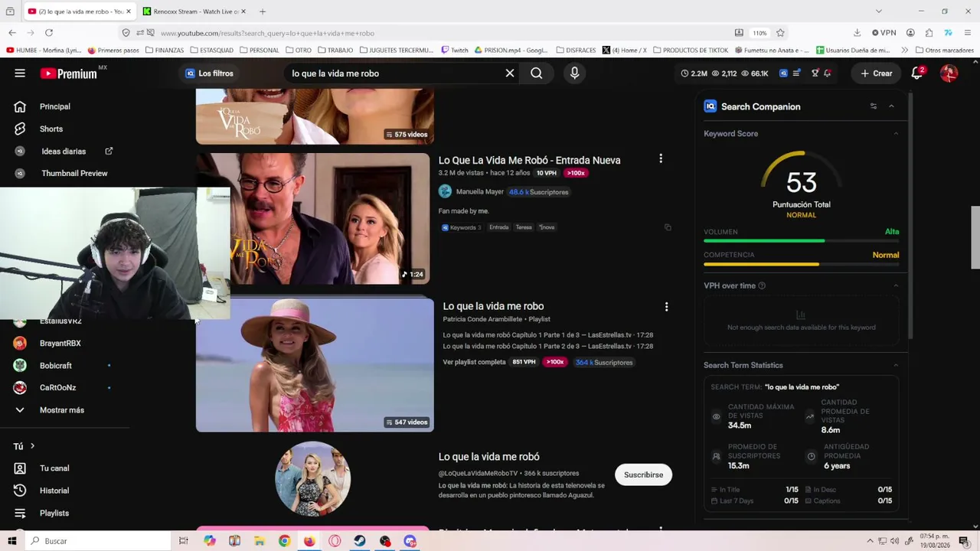Collapse the VPH over time section

pyautogui.click(x=896, y=285)
